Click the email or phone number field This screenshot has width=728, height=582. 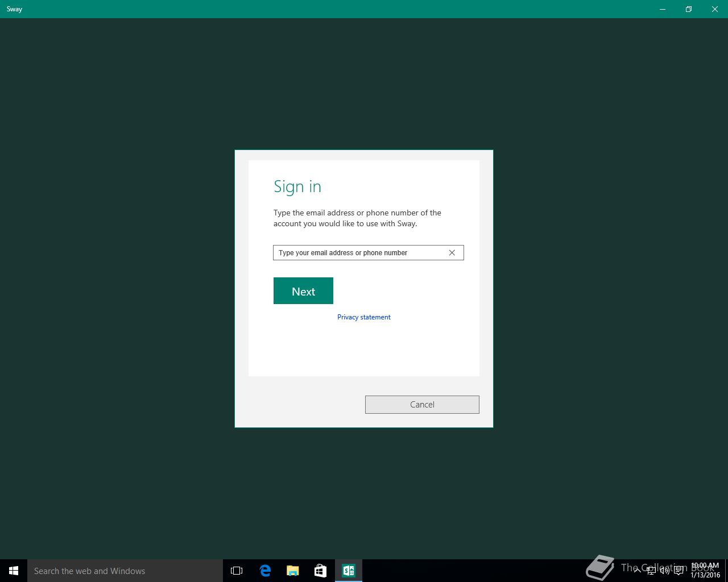click(369, 253)
